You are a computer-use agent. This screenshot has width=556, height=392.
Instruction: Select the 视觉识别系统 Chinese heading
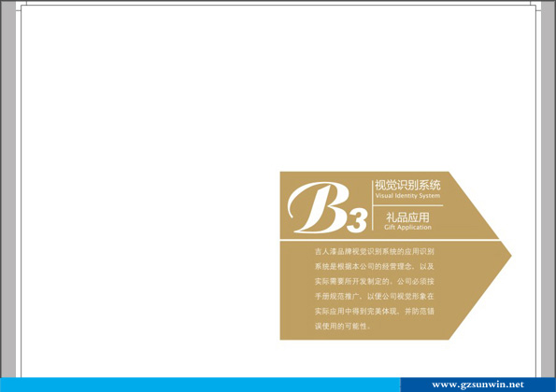[x=407, y=185]
